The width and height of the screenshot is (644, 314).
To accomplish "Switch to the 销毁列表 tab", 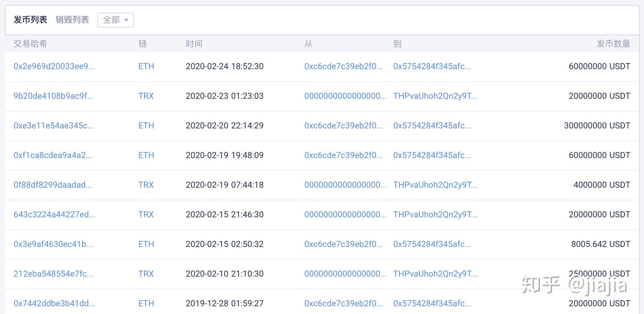I will (x=72, y=20).
